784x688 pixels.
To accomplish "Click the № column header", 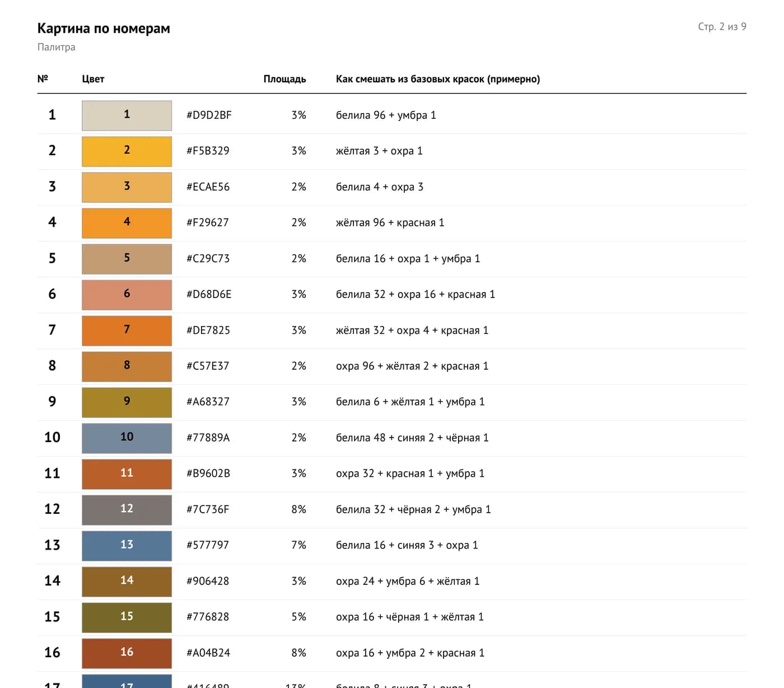I will [43, 78].
